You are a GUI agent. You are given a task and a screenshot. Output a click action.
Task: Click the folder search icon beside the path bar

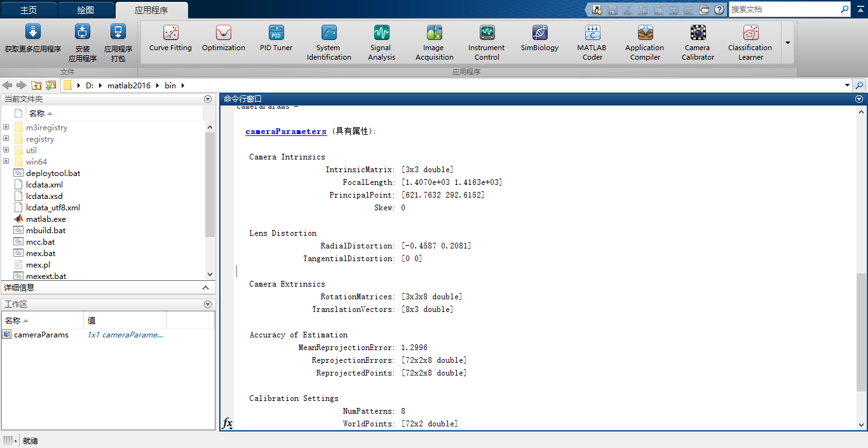point(860,85)
